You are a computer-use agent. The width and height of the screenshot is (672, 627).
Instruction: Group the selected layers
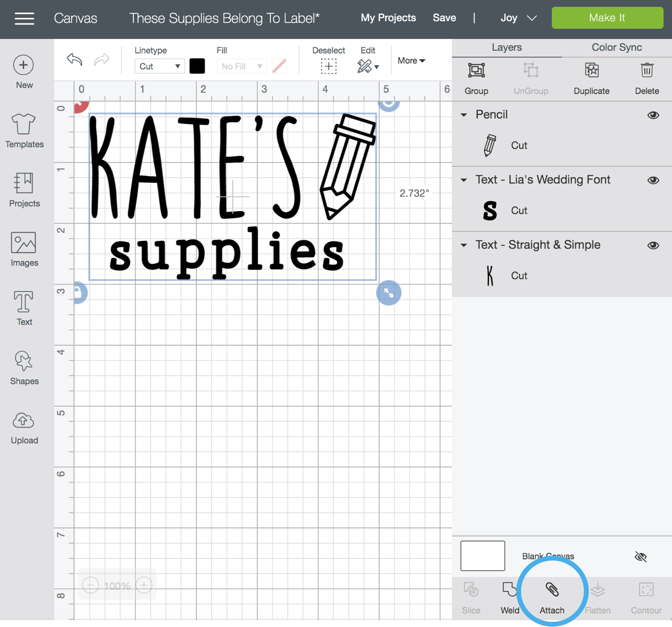pos(477,78)
